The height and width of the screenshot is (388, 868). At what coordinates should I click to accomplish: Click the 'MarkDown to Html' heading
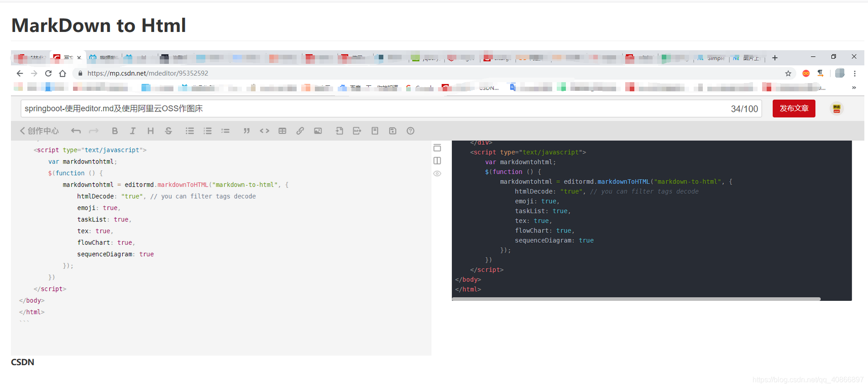[x=99, y=25]
